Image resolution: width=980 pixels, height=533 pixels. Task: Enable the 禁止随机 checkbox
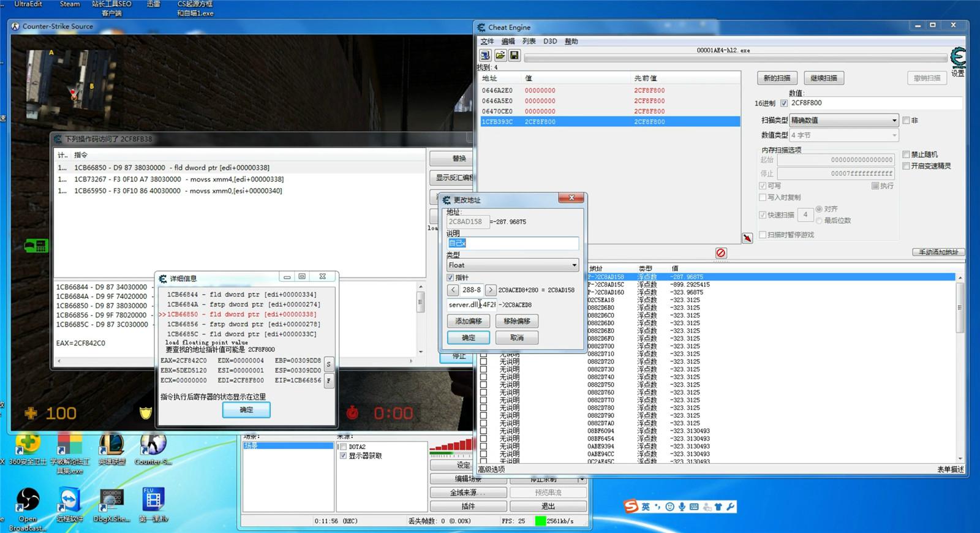pos(906,154)
